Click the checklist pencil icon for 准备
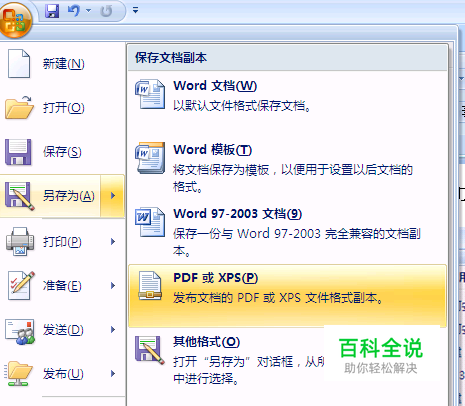The width and height of the screenshot is (465, 406). (x=21, y=285)
